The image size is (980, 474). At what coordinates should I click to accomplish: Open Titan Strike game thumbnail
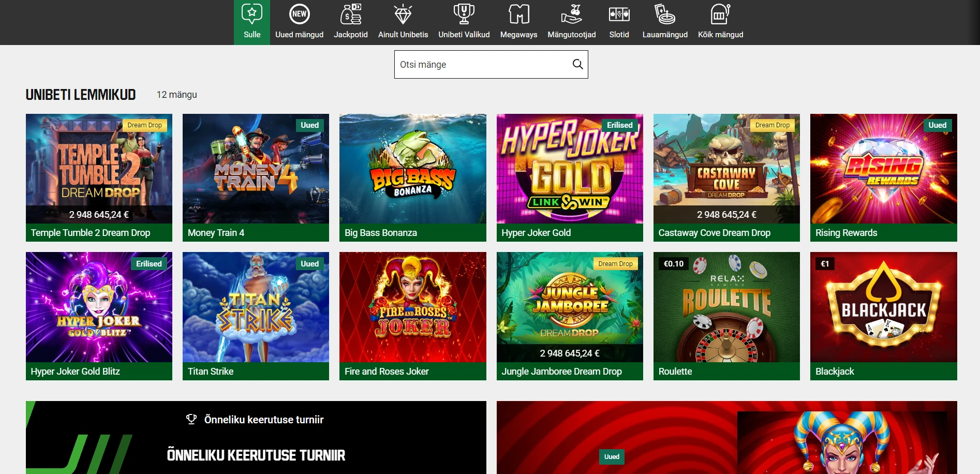256,307
